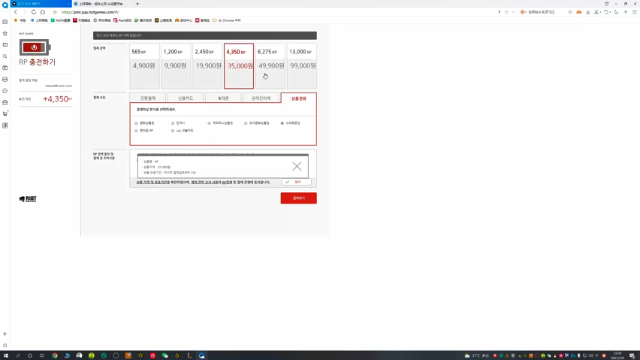The image size is (640, 360).
Task: Open the address bar chevron dropdown
Action: [513, 12]
